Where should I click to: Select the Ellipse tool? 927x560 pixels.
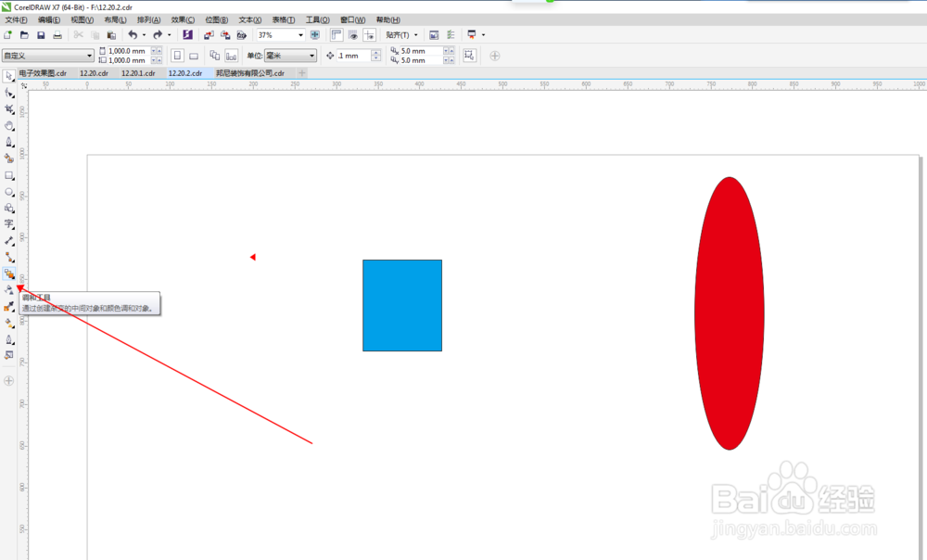point(9,192)
